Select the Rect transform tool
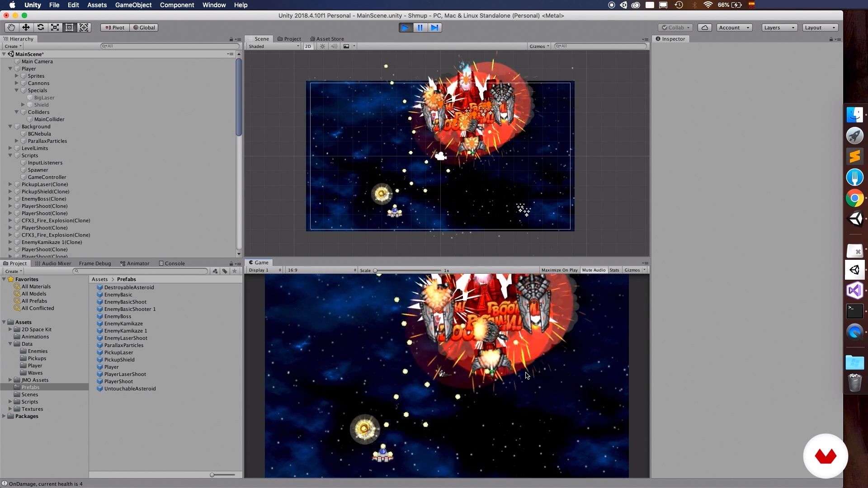 69,28
